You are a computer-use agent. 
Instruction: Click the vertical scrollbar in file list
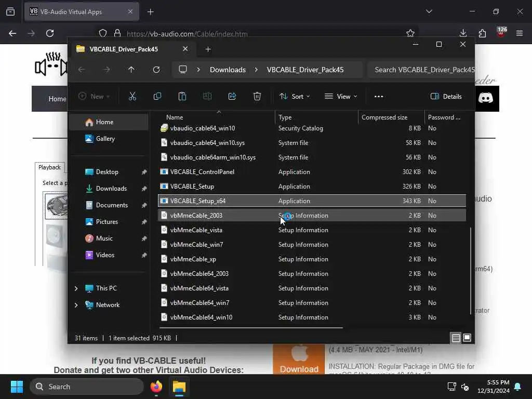[471, 271]
